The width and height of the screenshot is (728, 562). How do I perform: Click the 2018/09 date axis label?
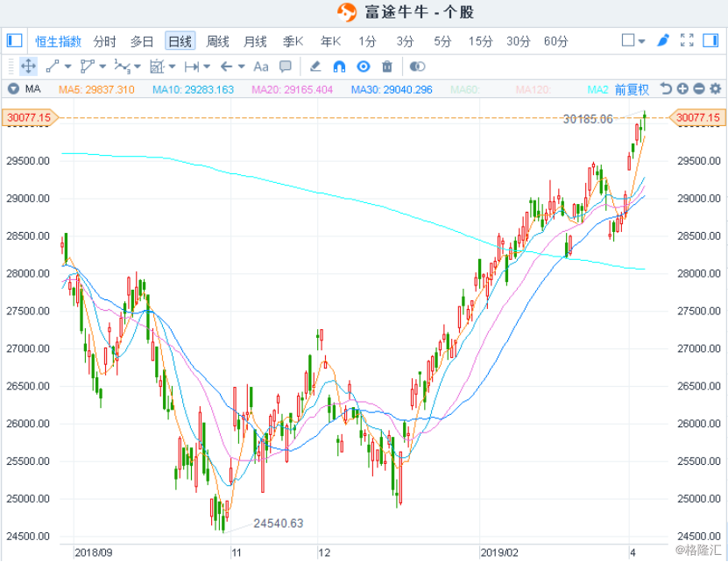94,552
